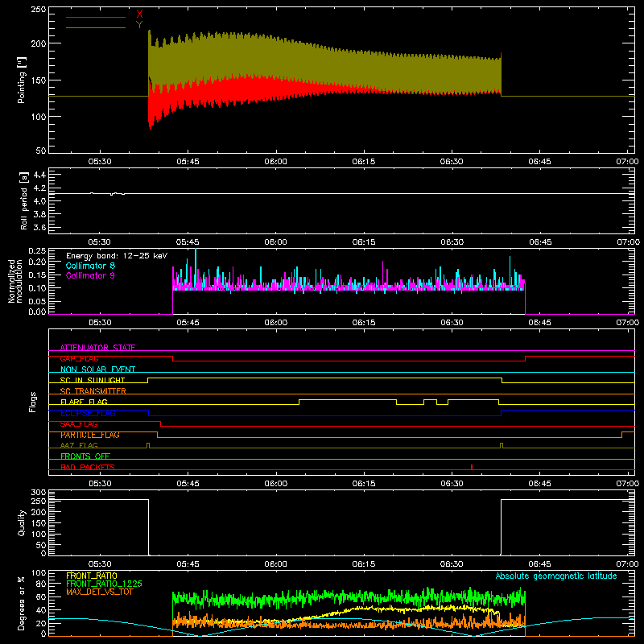Screen dimensions: 644x644
Task: Click the 300 value on Quality axis
Action: 39,493
